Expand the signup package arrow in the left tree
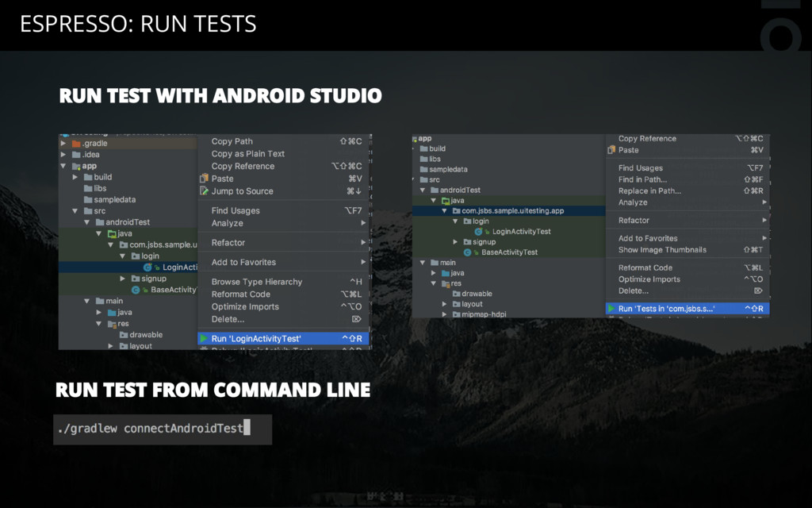Image resolution: width=812 pixels, height=508 pixels. pyautogui.click(x=123, y=279)
